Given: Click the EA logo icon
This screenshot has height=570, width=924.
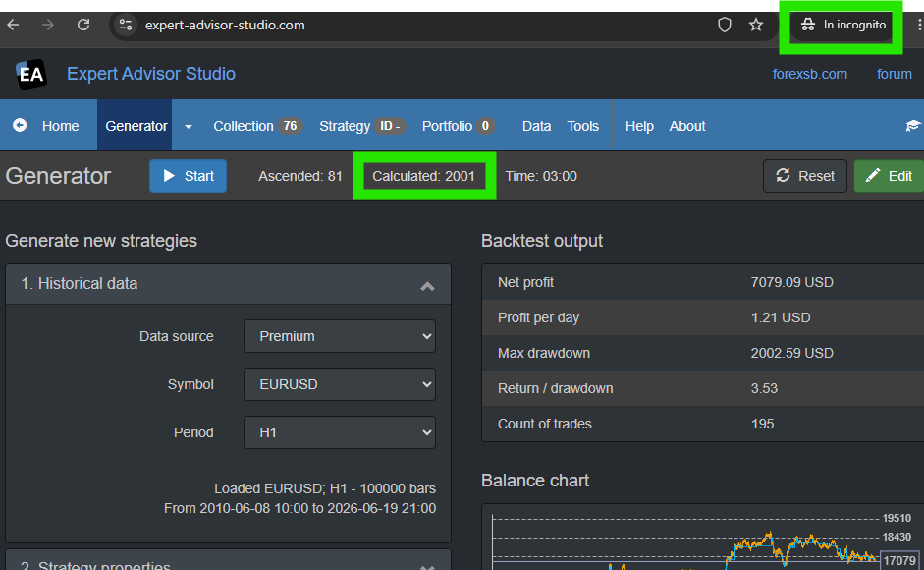Looking at the screenshot, I should point(30,75).
